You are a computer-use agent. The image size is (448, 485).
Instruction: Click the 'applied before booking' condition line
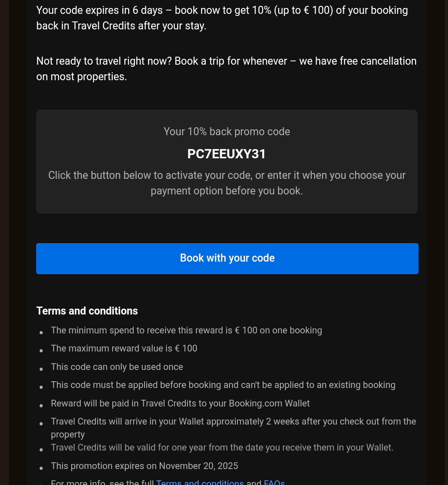223,385
